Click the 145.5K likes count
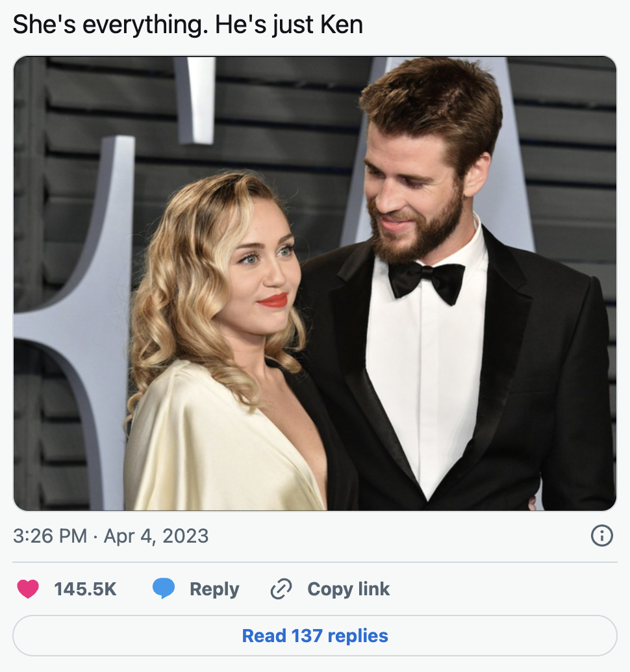 coord(85,589)
